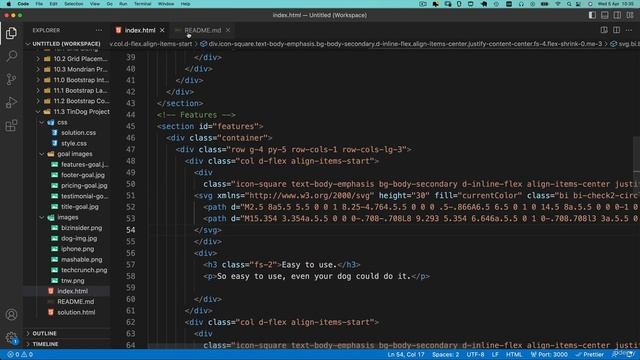Open the Selection menu
The width and height of the screenshot is (640, 360).
73,4
